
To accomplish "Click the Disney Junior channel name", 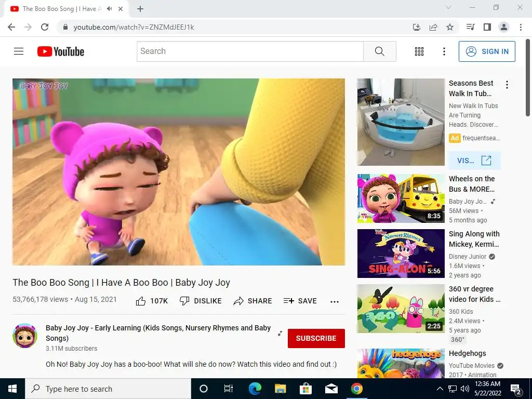I will tap(468, 257).
